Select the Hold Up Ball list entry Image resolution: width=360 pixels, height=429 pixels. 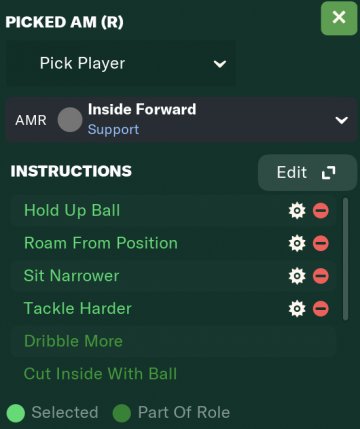[x=174, y=211]
